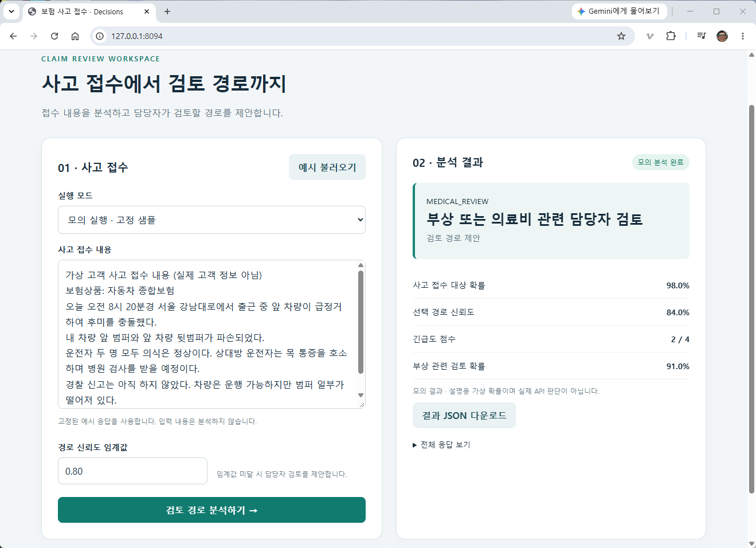Expand 전체 응답 보기 details
The width and height of the screenshot is (756, 548).
[441, 445]
